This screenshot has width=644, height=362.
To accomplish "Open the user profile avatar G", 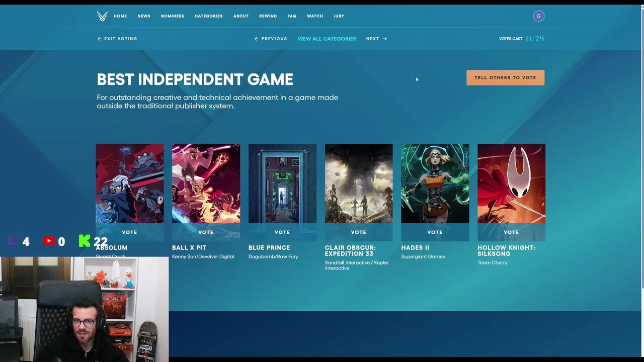I will point(538,16).
